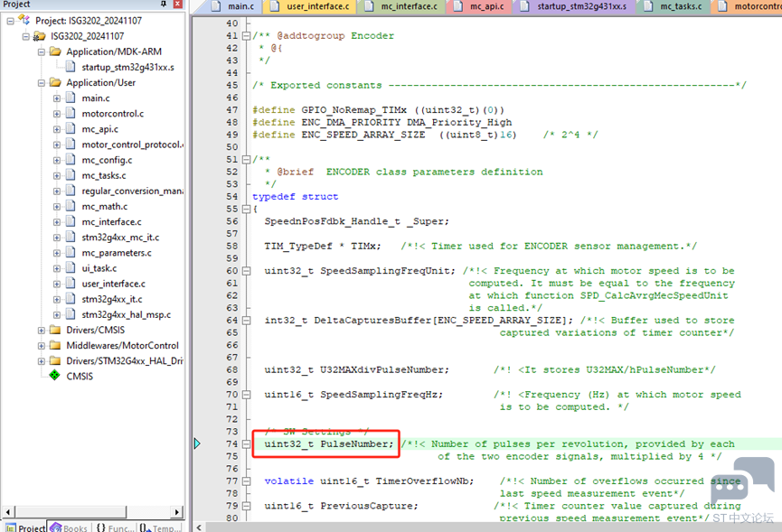Screen dimensions: 782x532
Task: Click the project panel horizontal scrollbar thumb
Action: (71, 511)
